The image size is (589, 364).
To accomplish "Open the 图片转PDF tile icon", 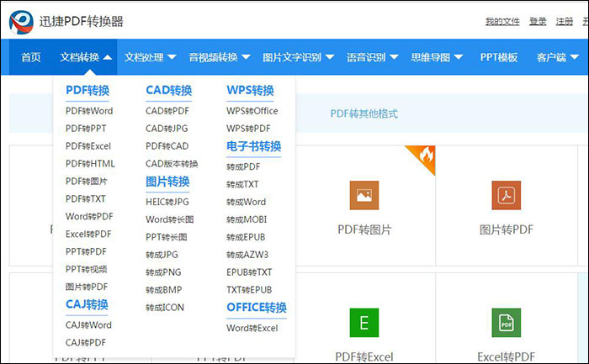I will (506, 195).
